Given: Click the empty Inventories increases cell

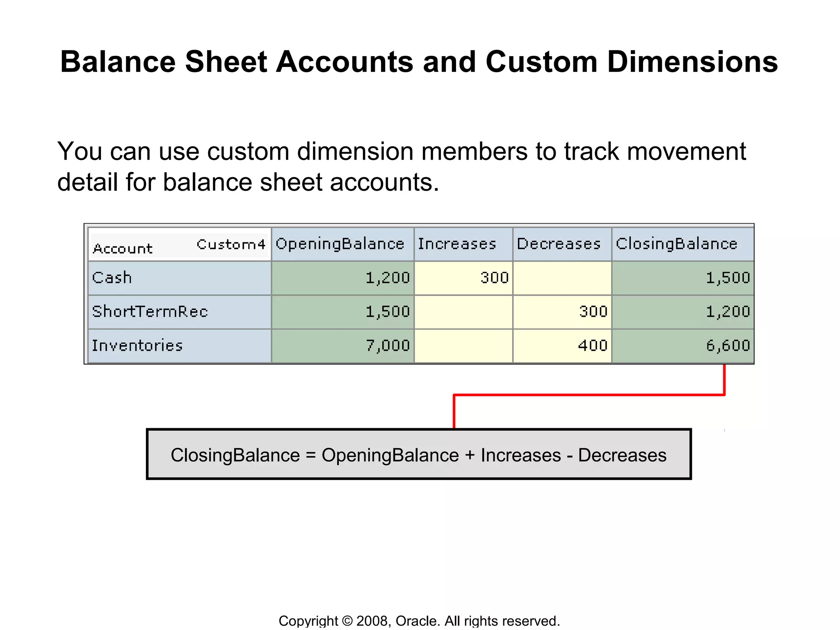Looking at the screenshot, I should pyautogui.click(x=463, y=346).
